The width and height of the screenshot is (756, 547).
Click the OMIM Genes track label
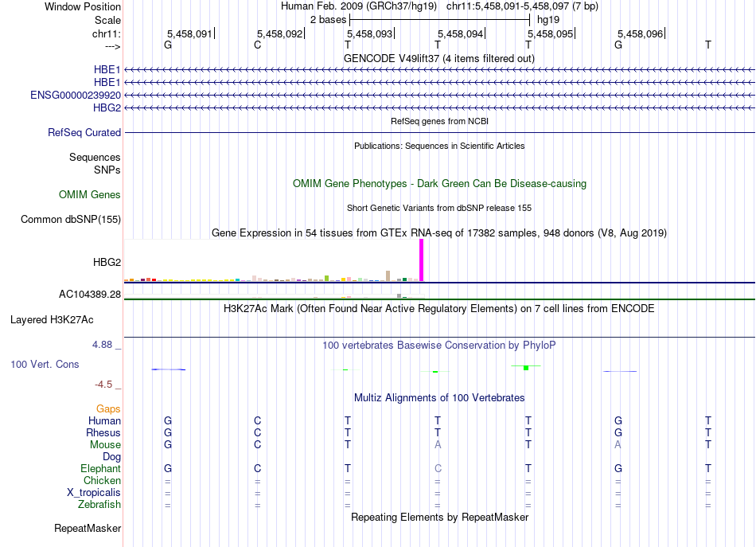[90, 195]
